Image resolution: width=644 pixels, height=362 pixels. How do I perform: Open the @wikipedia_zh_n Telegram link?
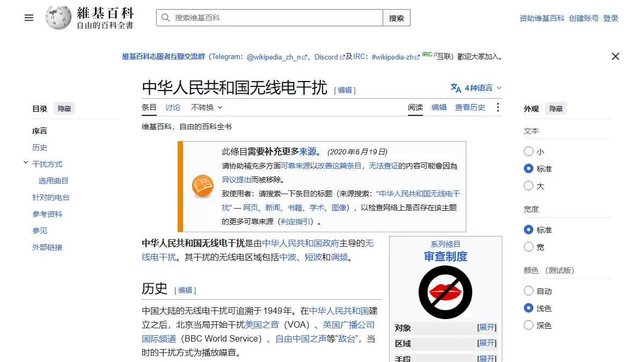(x=277, y=57)
